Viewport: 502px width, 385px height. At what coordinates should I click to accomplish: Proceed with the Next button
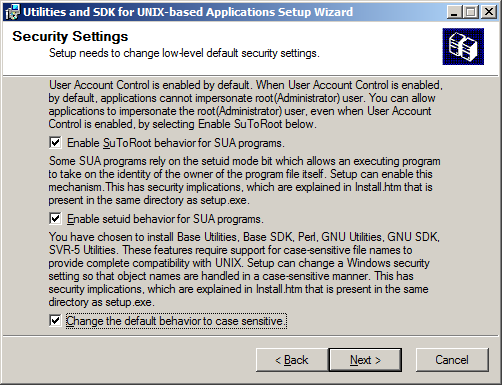pos(365,360)
